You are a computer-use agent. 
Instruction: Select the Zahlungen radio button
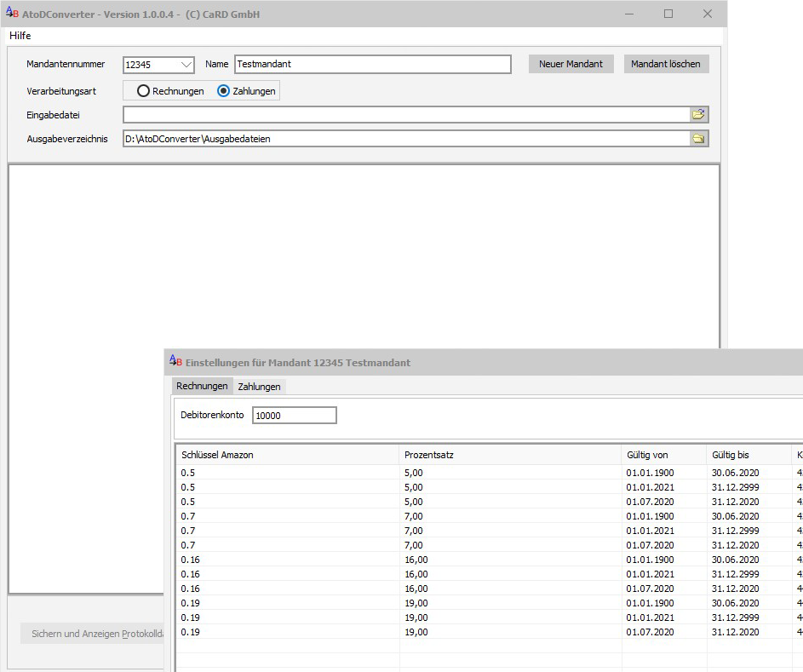(x=224, y=91)
